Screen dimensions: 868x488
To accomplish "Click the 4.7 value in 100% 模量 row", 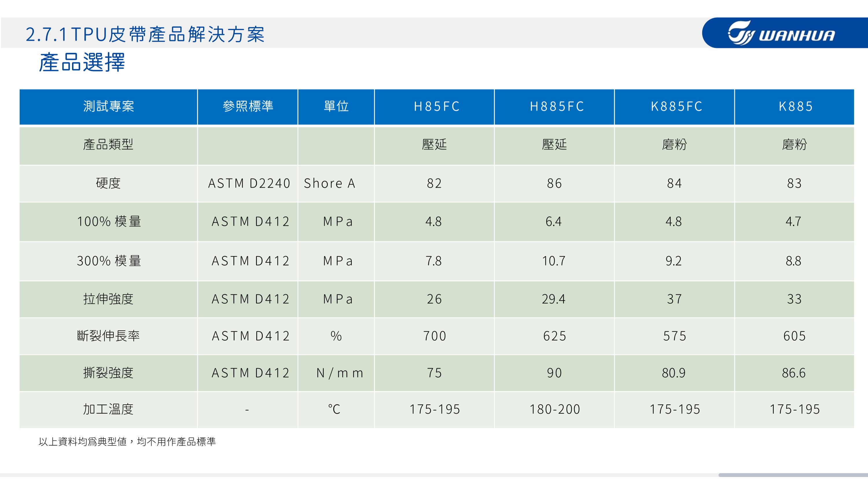I will [x=794, y=222].
